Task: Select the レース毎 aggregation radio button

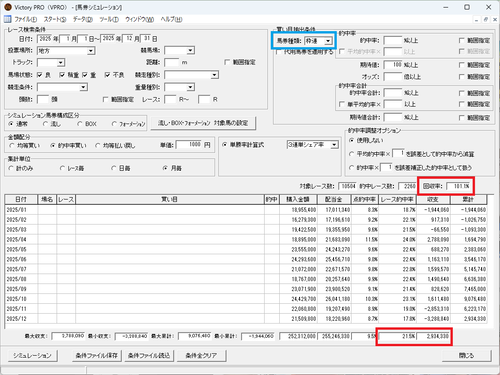Action: click(x=62, y=168)
